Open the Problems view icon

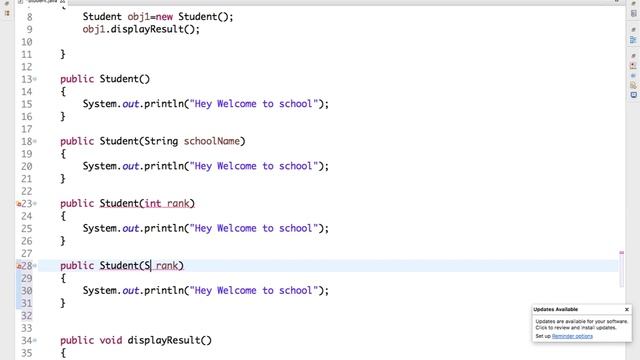click(633, 66)
